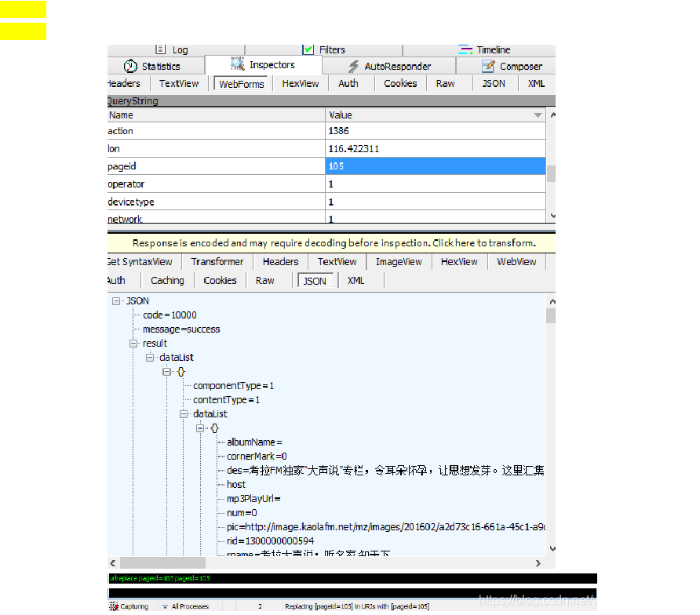Click the AutoResponder lightning icon
700x615 pixels.
tap(354, 67)
